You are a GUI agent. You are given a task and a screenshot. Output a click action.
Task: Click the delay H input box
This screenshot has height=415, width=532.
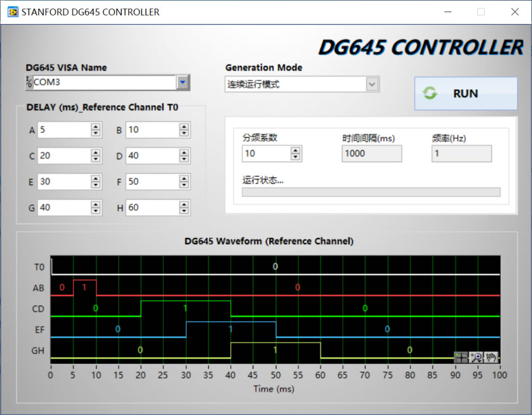(152, 207)
